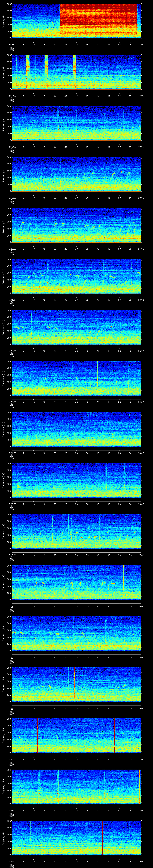Click the 5:32:00 start time label

(x=12, y=861)
